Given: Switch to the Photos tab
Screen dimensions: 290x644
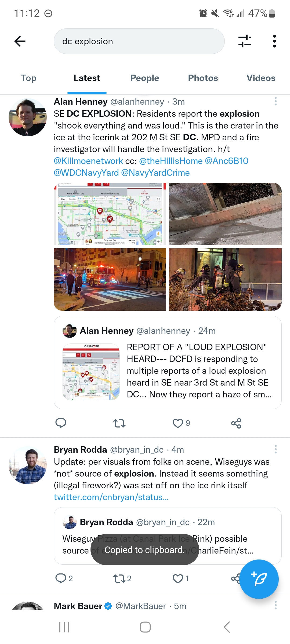Looking at the screenshot, I should click(x=203, y=78).
